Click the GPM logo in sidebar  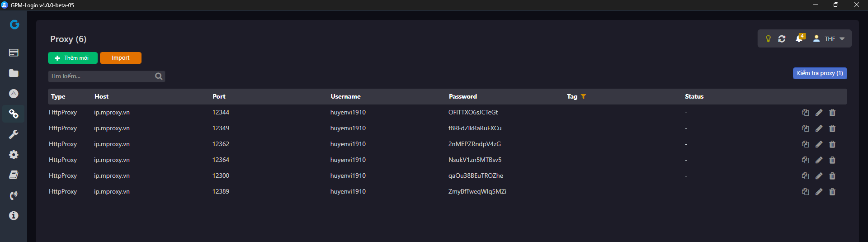click(x=14, y=24)
